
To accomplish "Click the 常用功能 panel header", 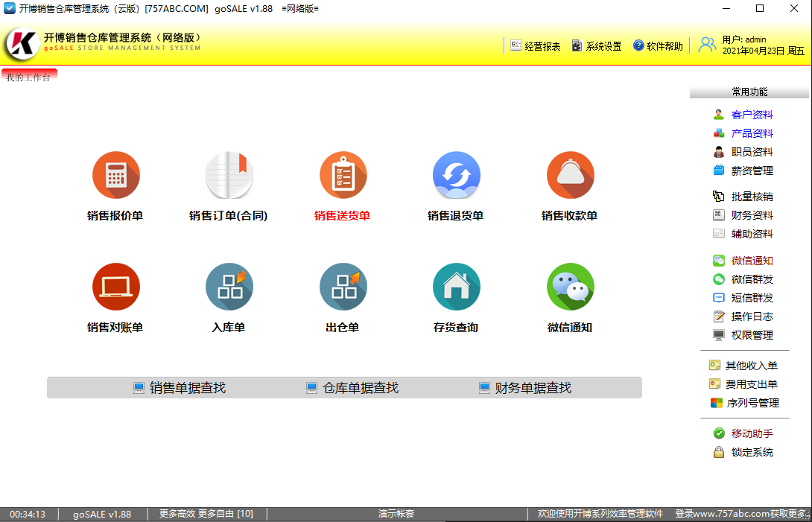I will pos(749,92).
